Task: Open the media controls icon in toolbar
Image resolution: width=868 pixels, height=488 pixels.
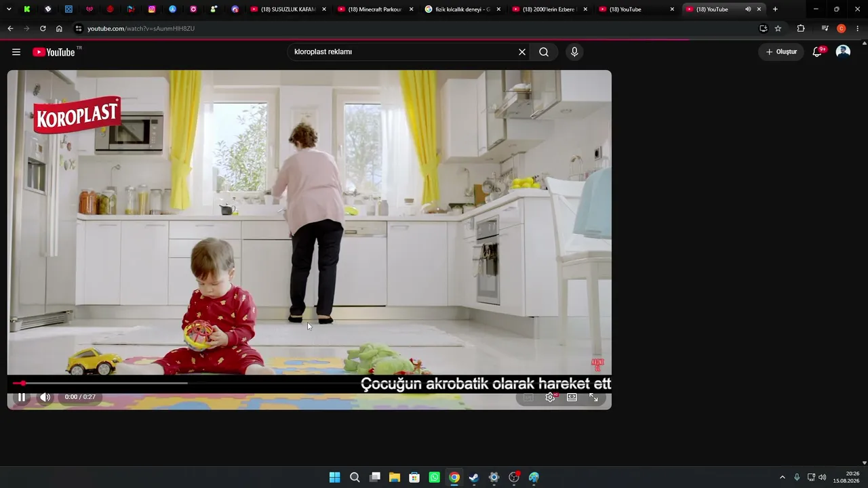Action: (825, 28)
